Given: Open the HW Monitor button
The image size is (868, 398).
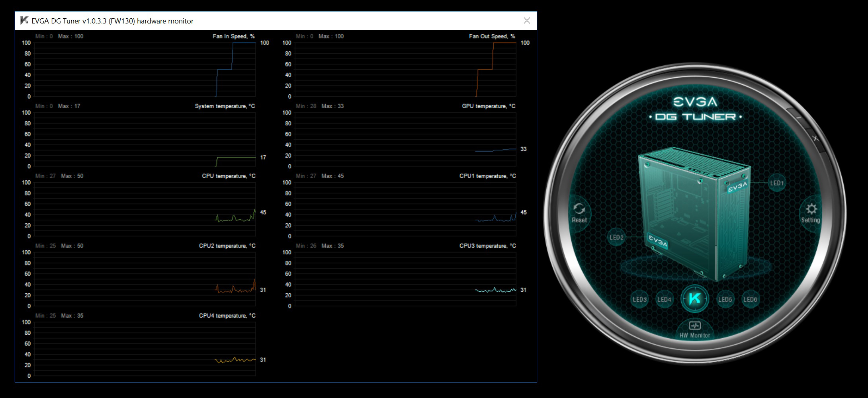Looking at the screenshot, I should tap(695, 330).
